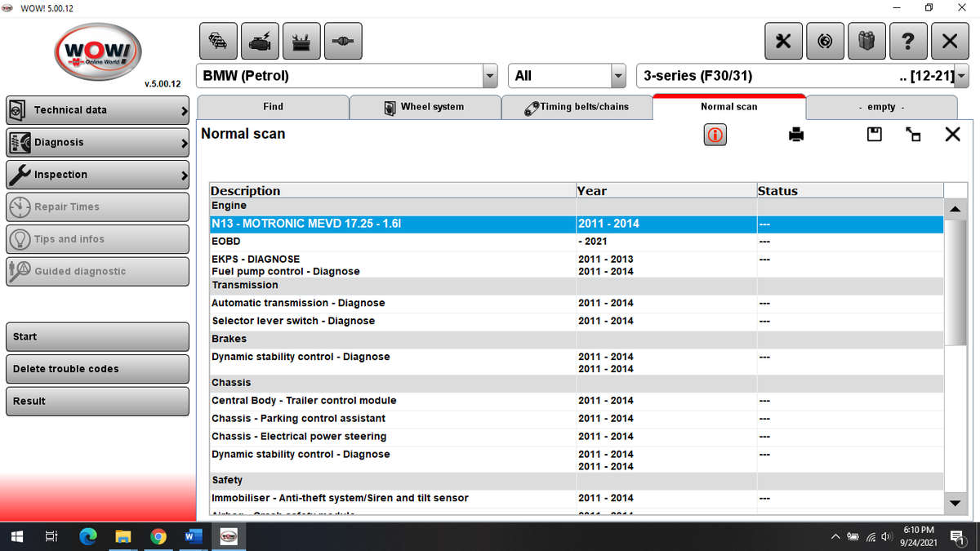980x551 pixels.
Task: Print the Normal scan results
Action: coord(795,135)
